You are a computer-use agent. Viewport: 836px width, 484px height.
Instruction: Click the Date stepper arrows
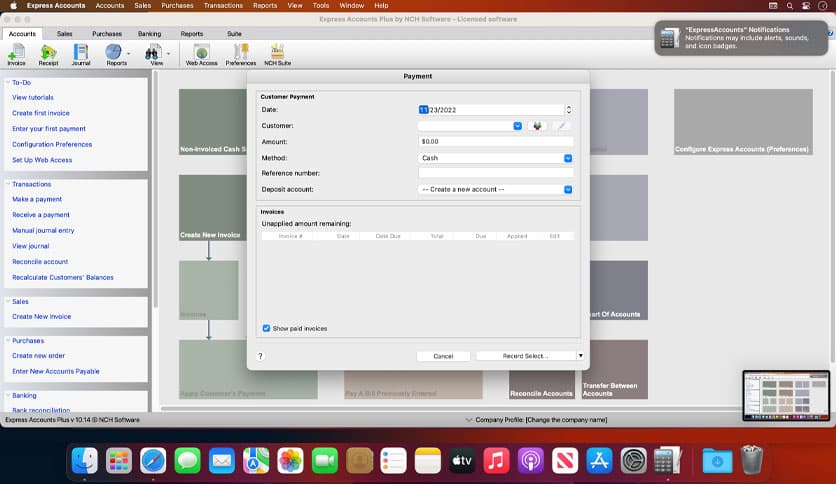[x=568, y=110]
